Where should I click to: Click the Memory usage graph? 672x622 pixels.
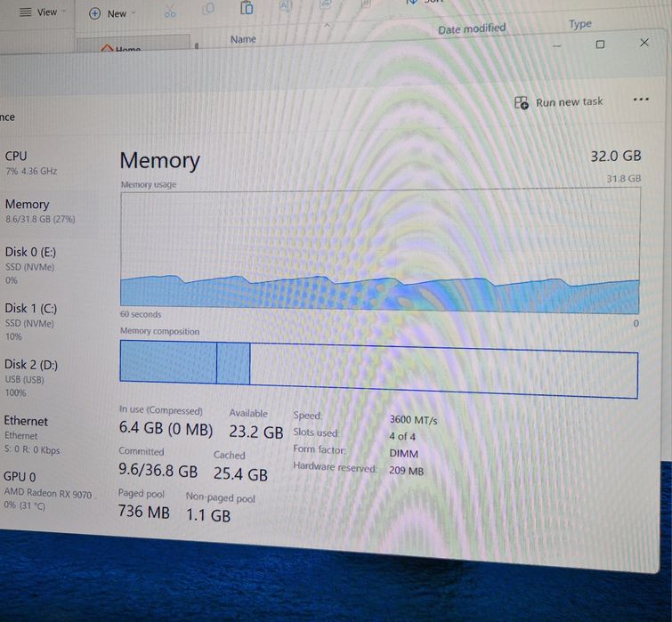pos(380,252)
